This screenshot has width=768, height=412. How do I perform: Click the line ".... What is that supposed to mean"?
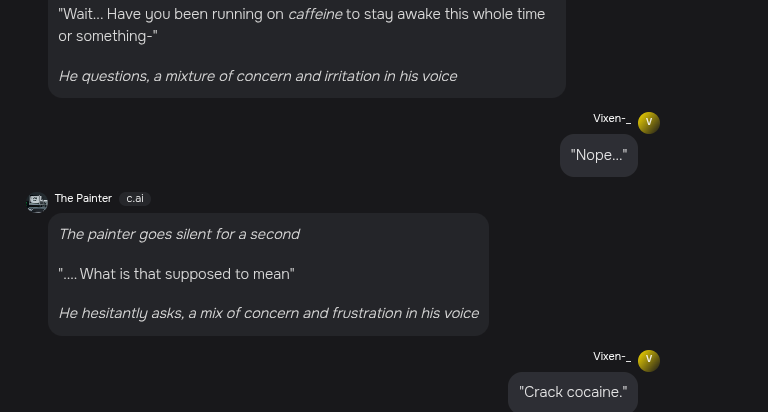177,274
